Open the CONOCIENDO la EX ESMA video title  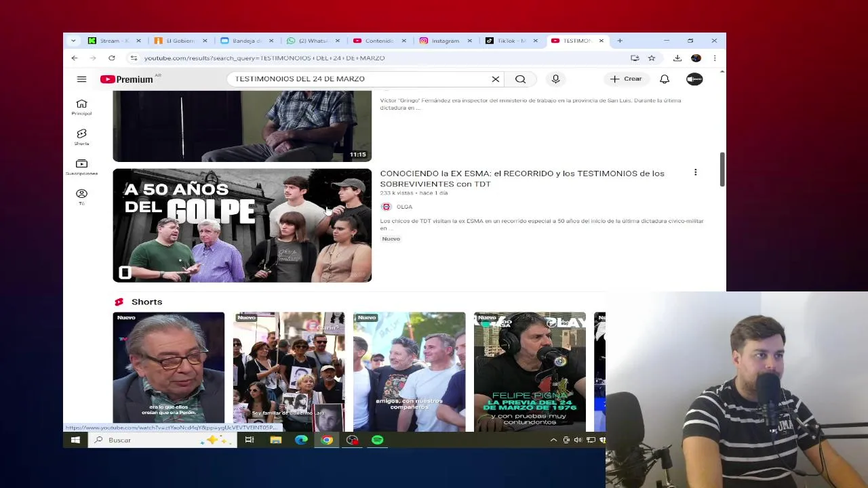pyautogui.click(x=522, y=178)
